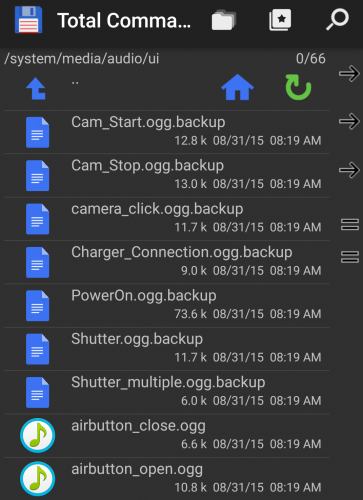Open camera_click.ogg.backup file entry
363x500 pixels.
click(167, 219)
